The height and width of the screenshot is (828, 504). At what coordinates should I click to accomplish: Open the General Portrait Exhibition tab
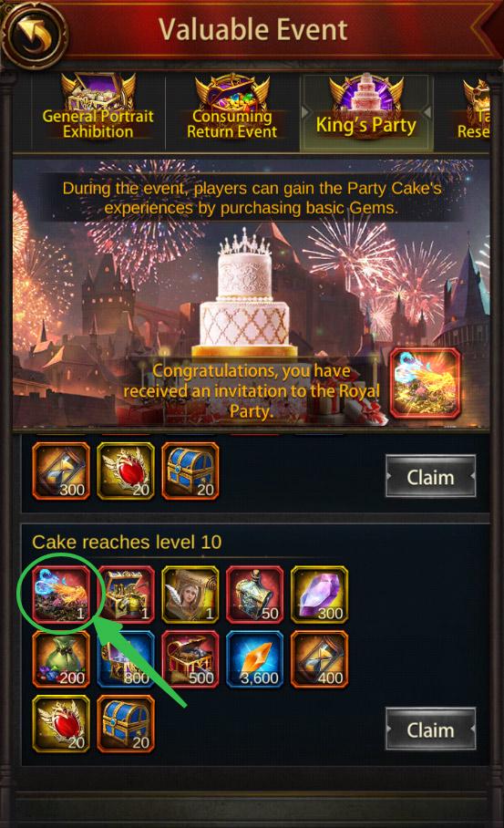[x=98, y=111]
